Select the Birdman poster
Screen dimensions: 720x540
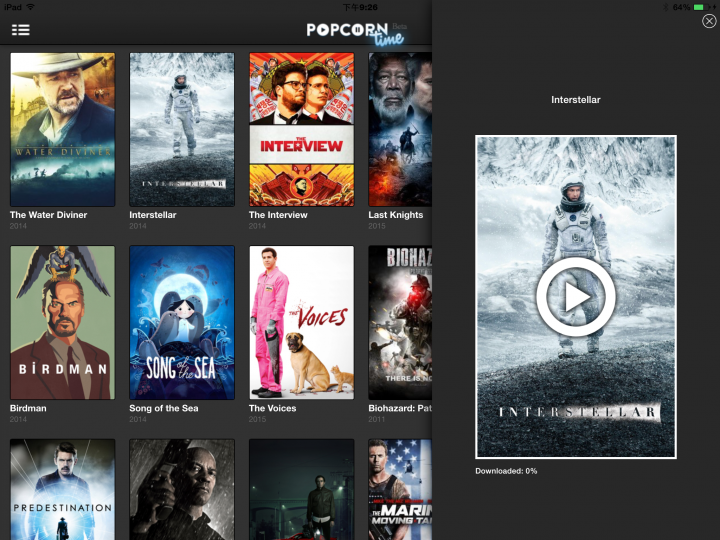click(62, 322)
